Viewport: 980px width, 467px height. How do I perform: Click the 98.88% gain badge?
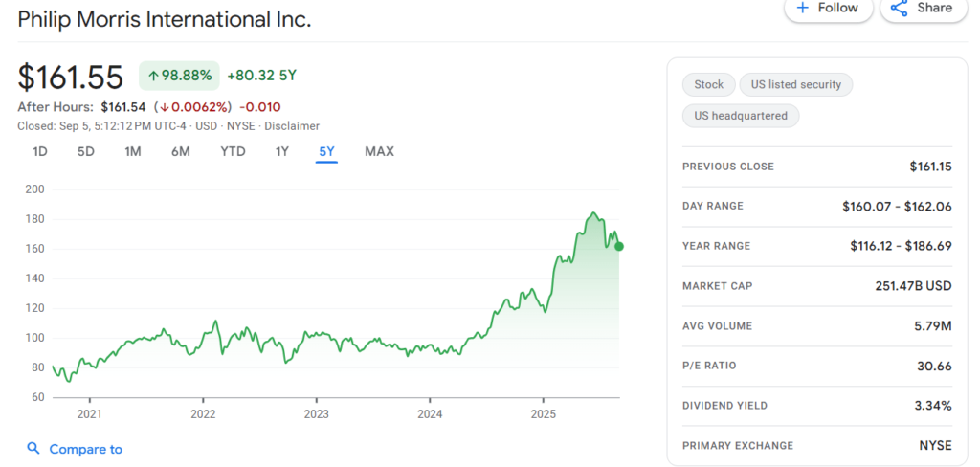[x=179, y=76]
